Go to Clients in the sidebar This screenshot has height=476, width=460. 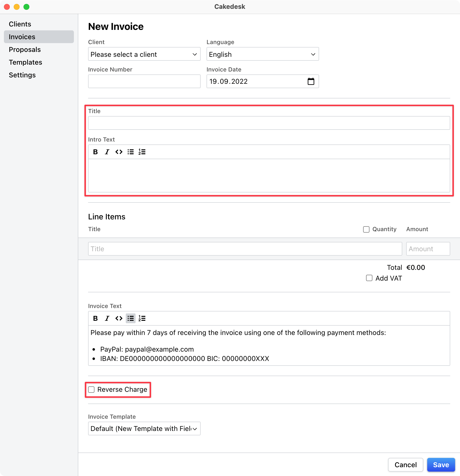tap(20, 24)
